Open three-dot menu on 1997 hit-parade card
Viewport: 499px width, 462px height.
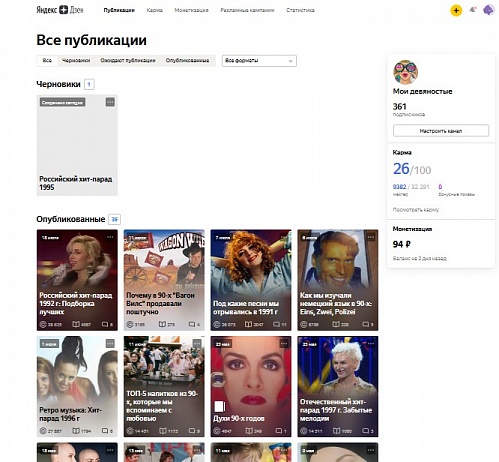pyautogui.click(x=371, y=343)
